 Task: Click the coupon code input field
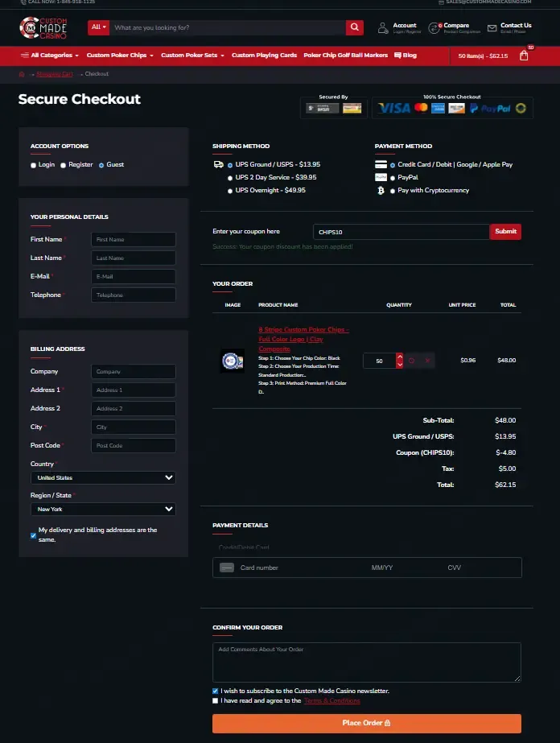click(x=401, y=232)
